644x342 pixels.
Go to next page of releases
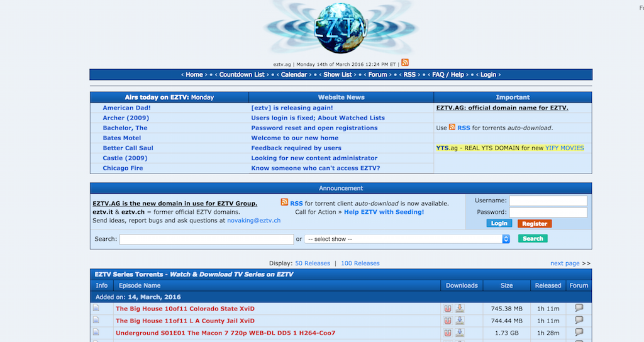point(565,263)
